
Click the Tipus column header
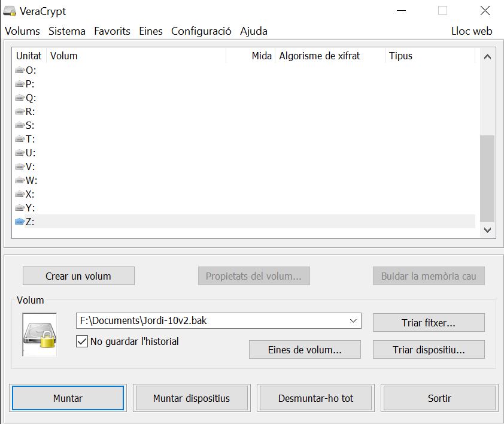click(430, 56)
